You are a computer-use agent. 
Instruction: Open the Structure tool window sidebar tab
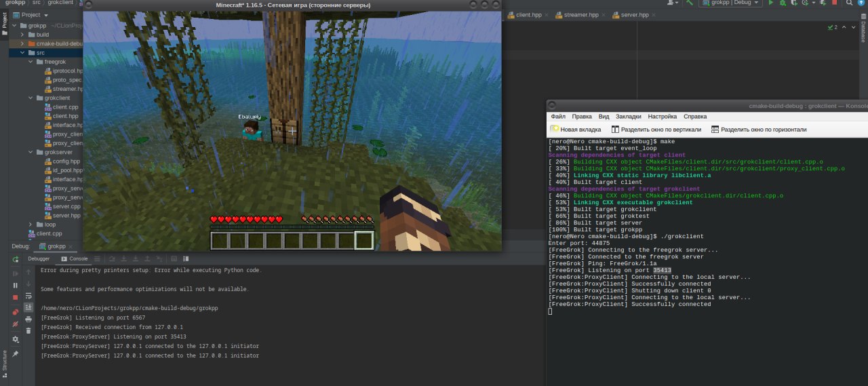click(4, 363)
